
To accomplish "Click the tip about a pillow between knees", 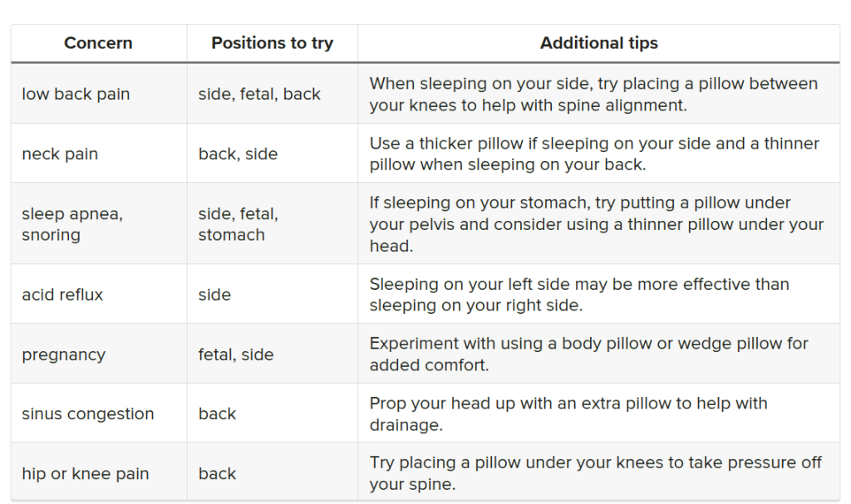I will [x=593, y=94].
